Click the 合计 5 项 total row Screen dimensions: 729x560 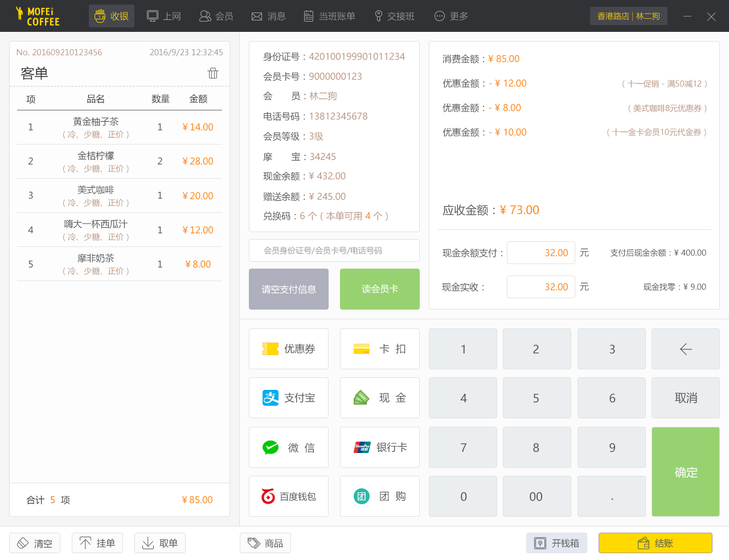120,500
